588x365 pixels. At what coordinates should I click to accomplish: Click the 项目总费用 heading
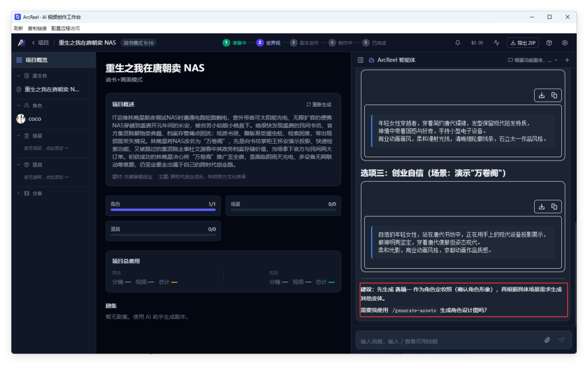pyautogui.click(x=126, y=261)
